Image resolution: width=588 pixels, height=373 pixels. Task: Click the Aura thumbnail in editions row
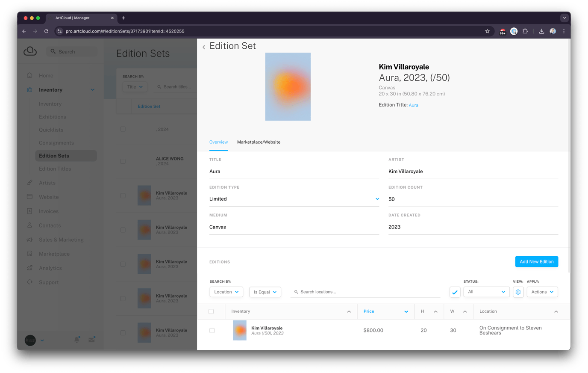240,330
